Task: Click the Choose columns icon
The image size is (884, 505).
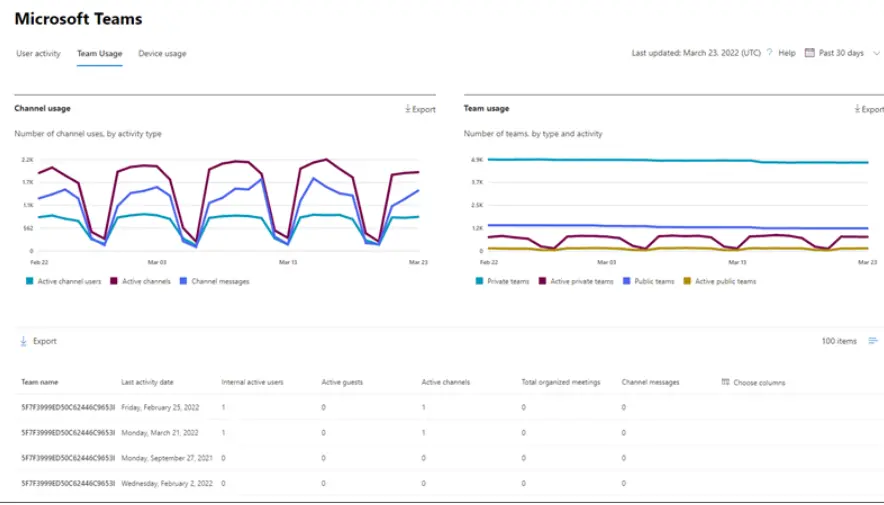Action: point(726,382)
